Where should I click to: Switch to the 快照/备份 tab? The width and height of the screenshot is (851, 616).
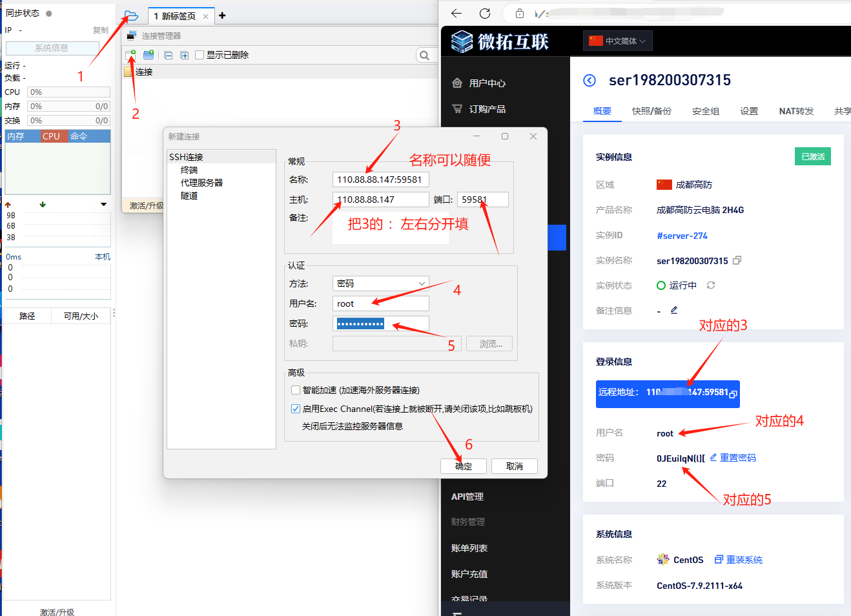click(651, 111)
